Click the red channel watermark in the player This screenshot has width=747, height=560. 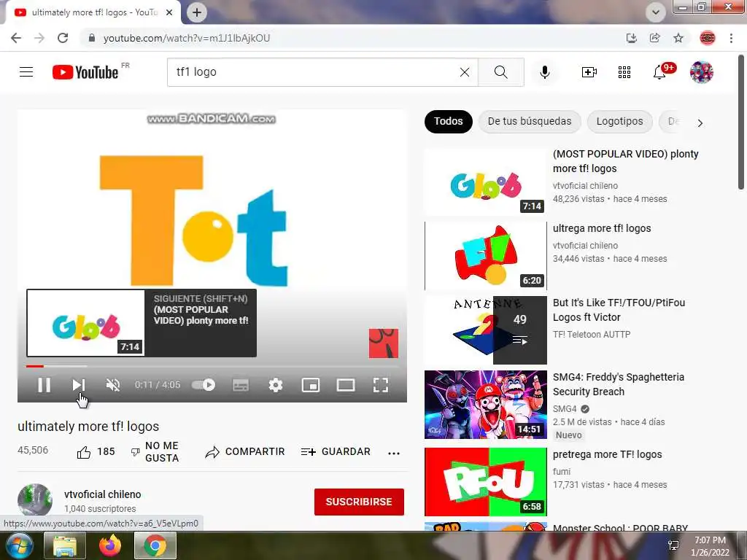click(x=384, y=343)
